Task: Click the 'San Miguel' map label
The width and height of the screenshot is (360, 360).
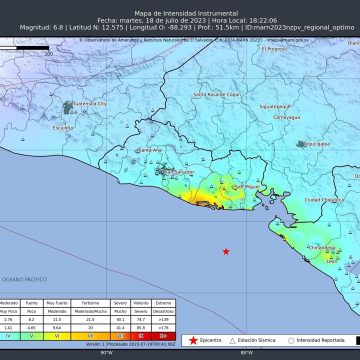Action: point(247,187)
